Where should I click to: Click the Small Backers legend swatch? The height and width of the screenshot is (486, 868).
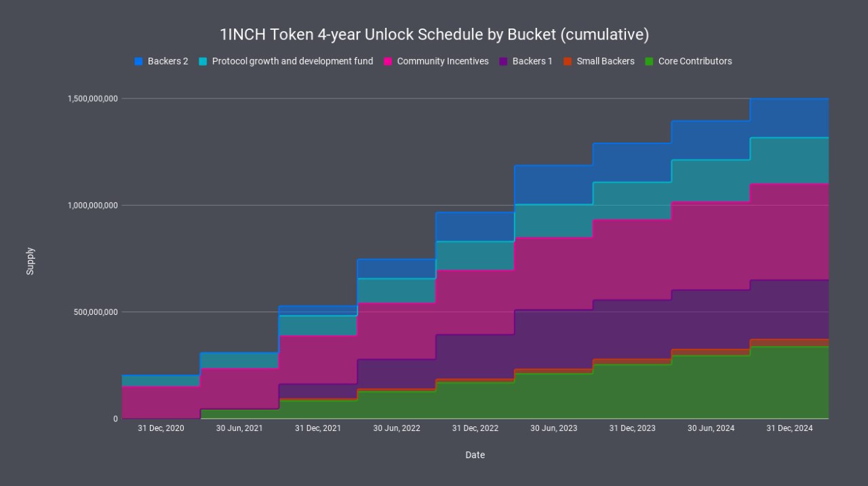[x=568, y=61]
